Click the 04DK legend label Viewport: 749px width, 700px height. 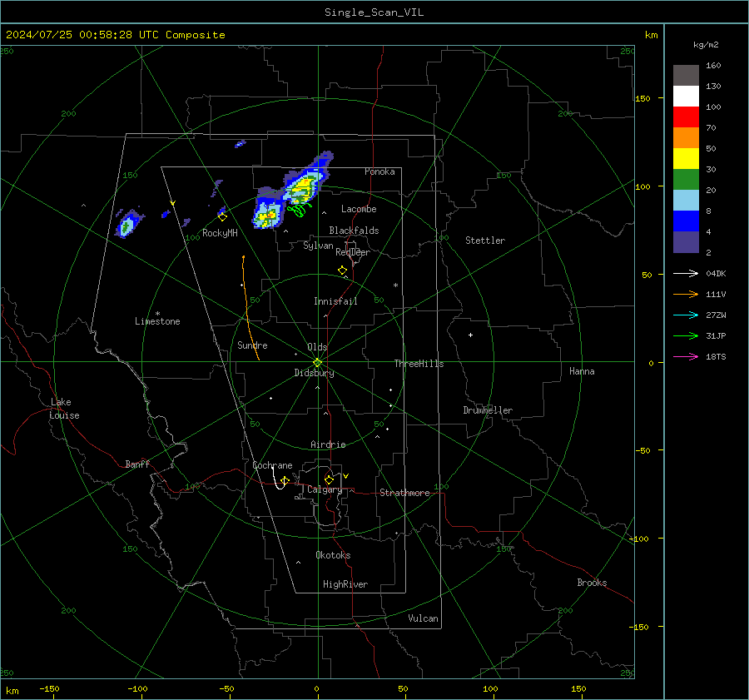(716, 273)
